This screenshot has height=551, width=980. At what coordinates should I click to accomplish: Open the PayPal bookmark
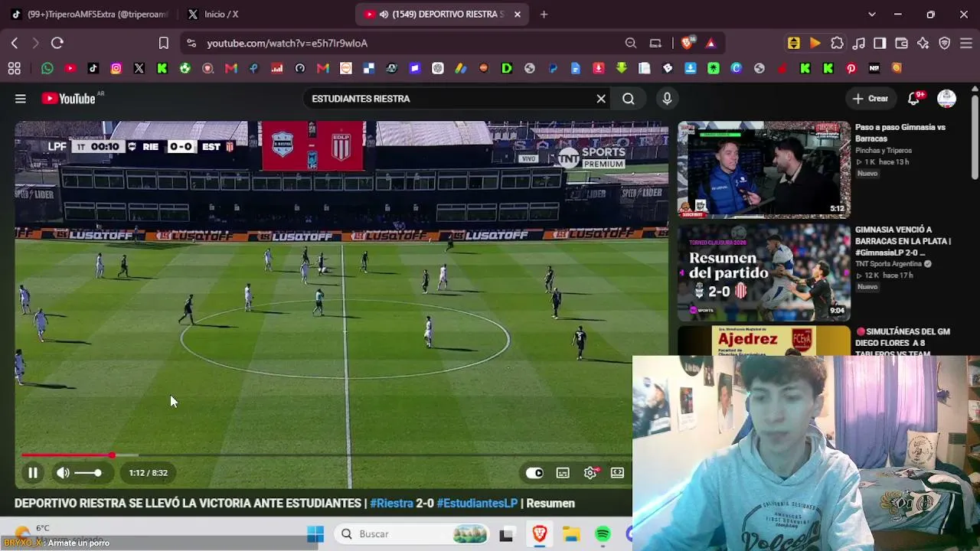point(553,69)
